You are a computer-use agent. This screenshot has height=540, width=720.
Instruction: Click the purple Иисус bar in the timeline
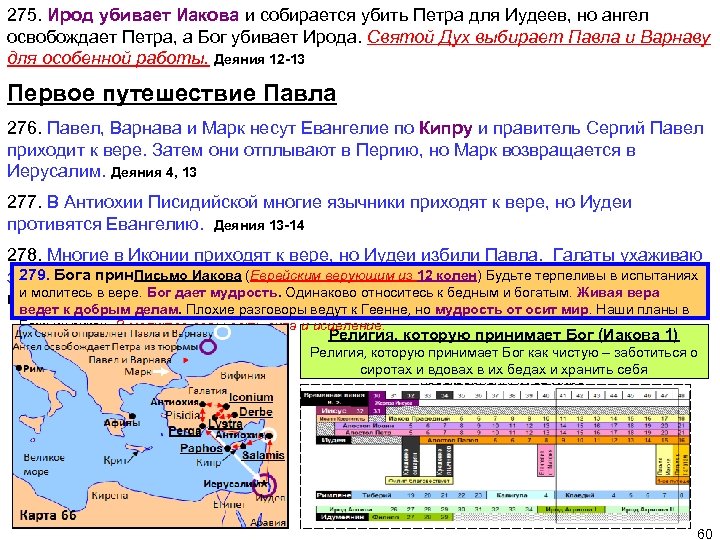(x=343, y=411)
